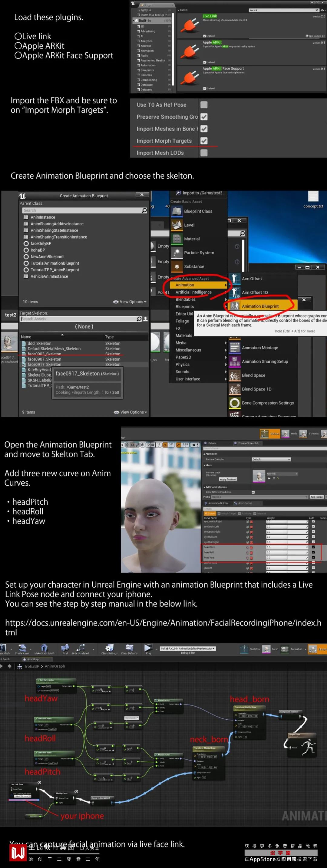Toggle Apple ARKit Face Support Enabled checkbox

point(204,89)
